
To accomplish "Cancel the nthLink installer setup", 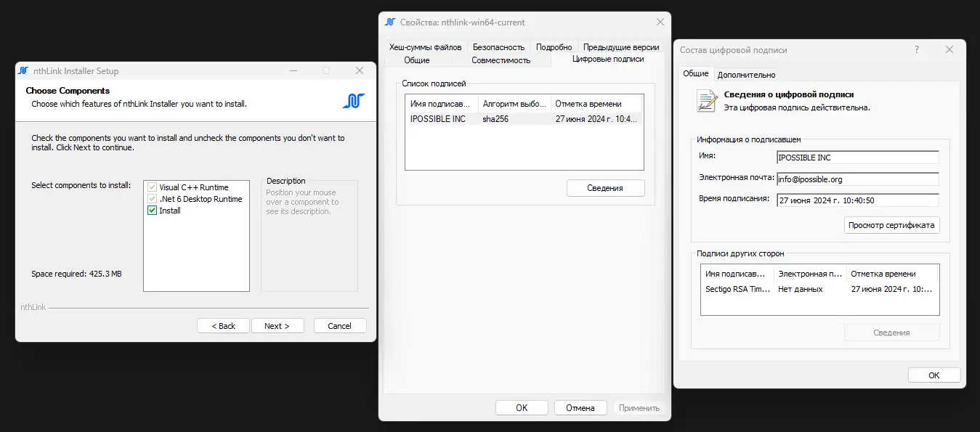I will (339, 326).
